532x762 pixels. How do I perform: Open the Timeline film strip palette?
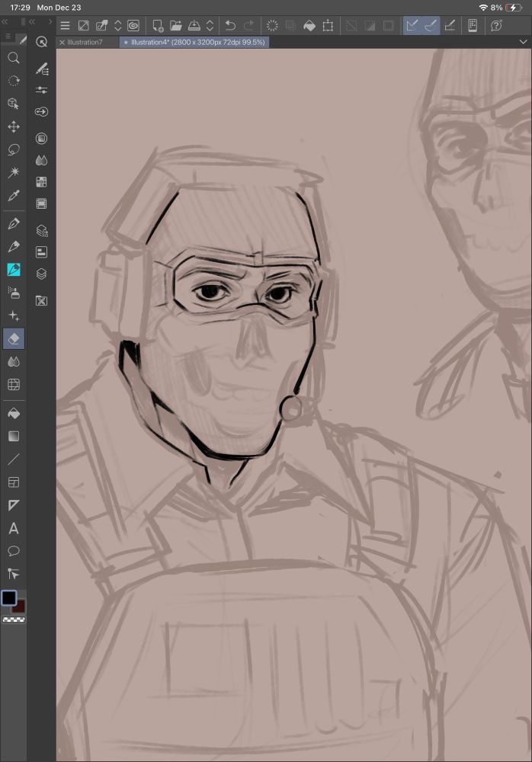[x=41, y=203]
